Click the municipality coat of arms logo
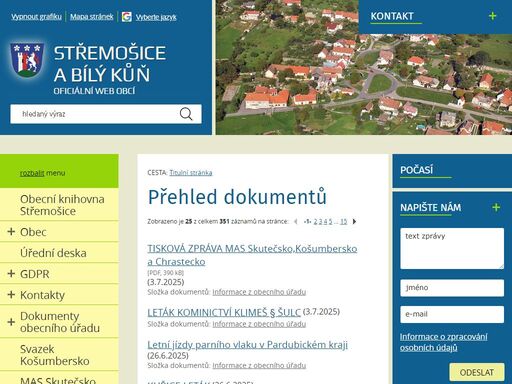The width and height of the screenshot is (512, 384). (27, 60)
